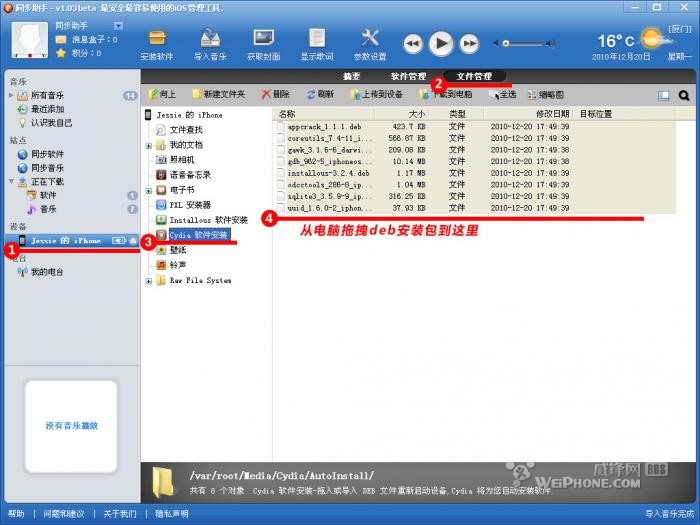The image size is (700, 525).
Task: Open the 消息盒子 message box
Action: point(87,40)
